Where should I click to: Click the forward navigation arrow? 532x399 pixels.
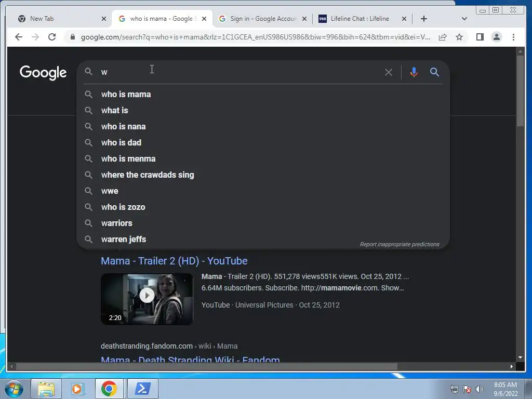[35, 37]
